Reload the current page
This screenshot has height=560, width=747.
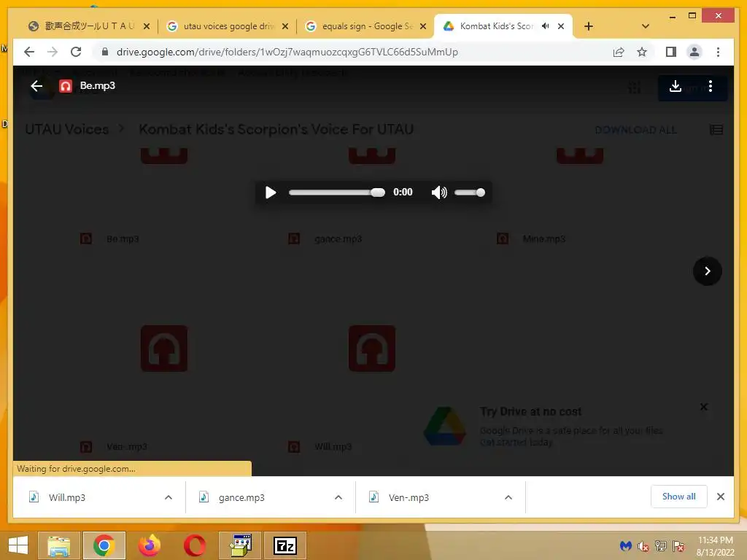coord(76,52)
